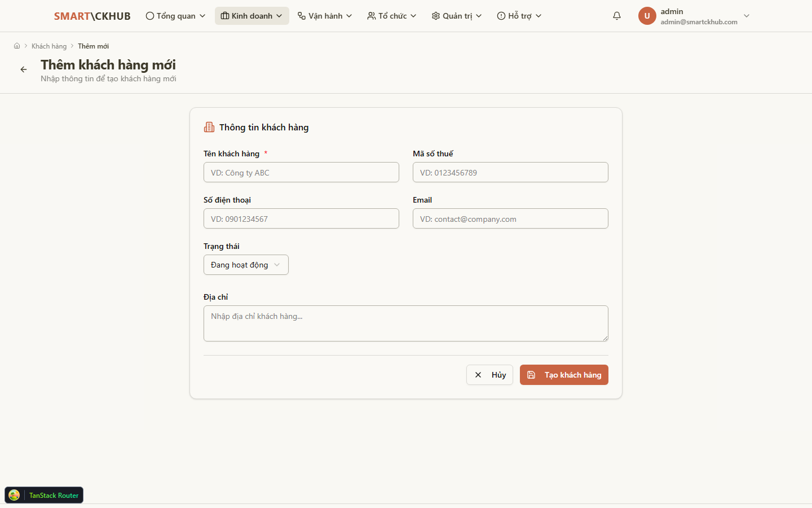Click the admin user avatar
The width and height of the screenshot is (812, 508).
[647, 16]
